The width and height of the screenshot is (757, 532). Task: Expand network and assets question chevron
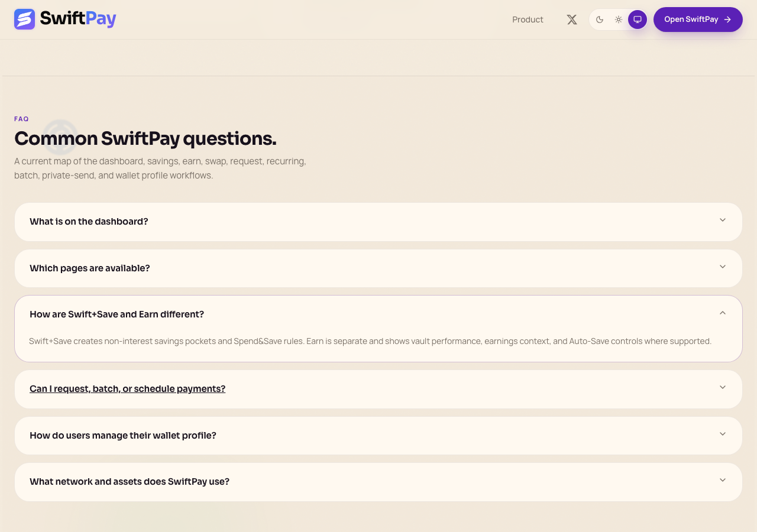pos(723,480)
